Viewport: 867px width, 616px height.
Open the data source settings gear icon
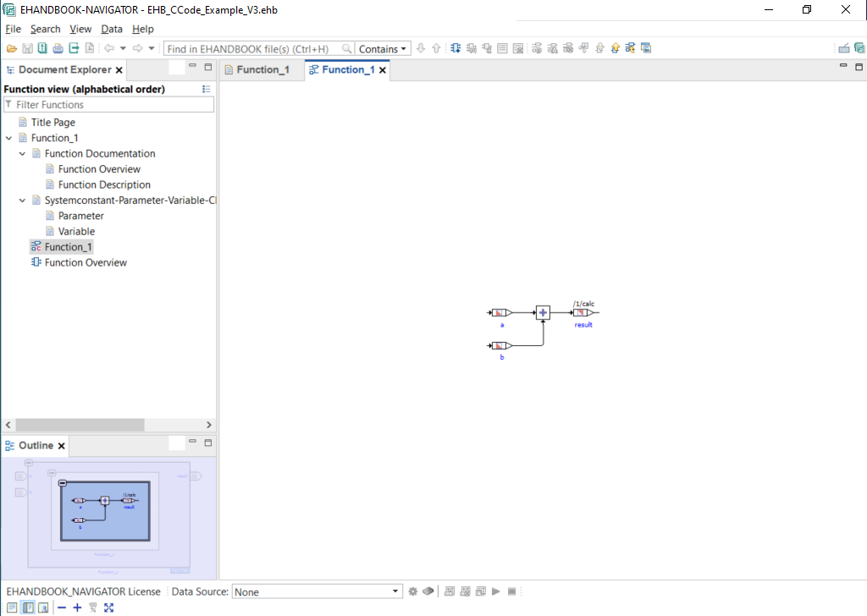pos(412,591)
